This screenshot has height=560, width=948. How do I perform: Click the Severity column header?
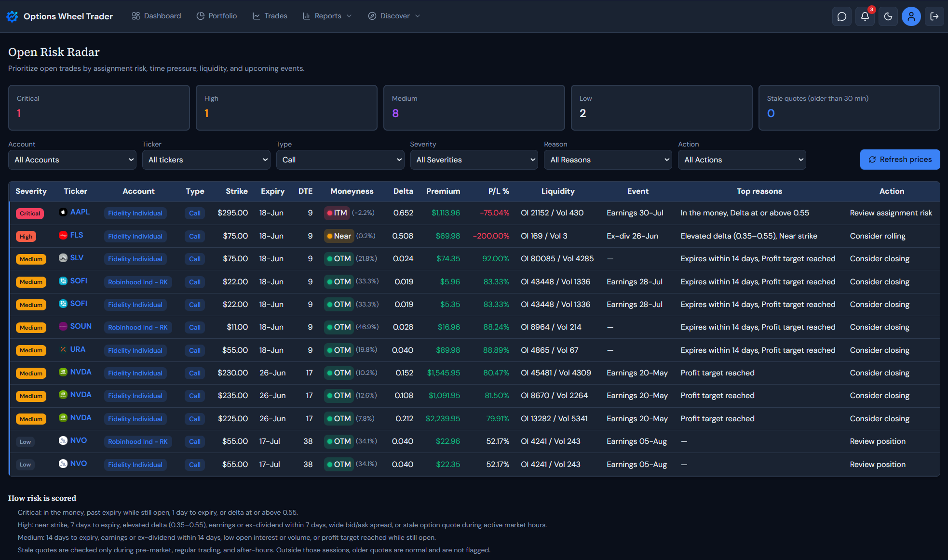tap(31, 191)
